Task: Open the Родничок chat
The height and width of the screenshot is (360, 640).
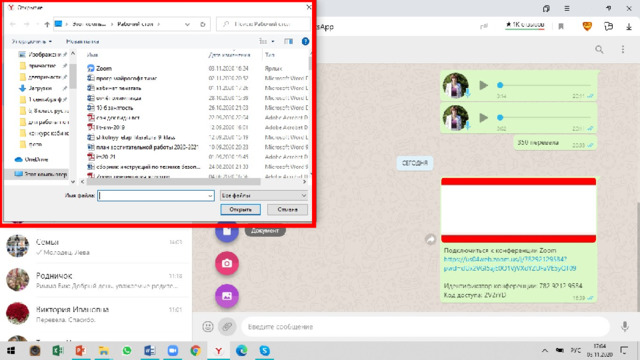Action: pyautogui.click(x=96, y=280)
